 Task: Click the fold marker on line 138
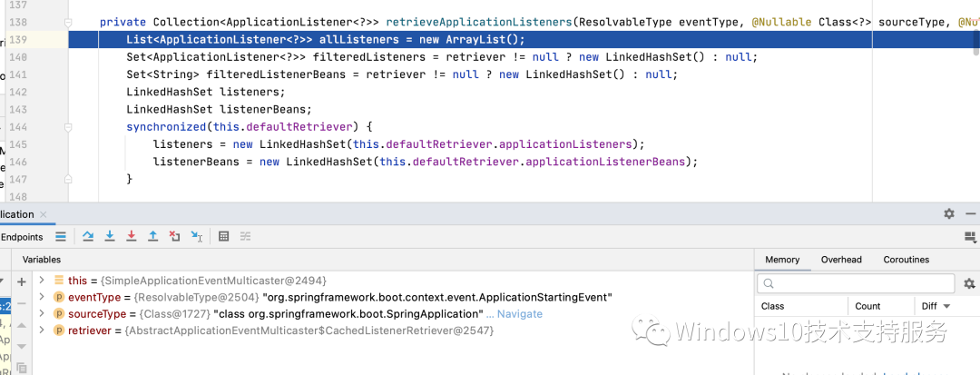(x=67, y=23)
